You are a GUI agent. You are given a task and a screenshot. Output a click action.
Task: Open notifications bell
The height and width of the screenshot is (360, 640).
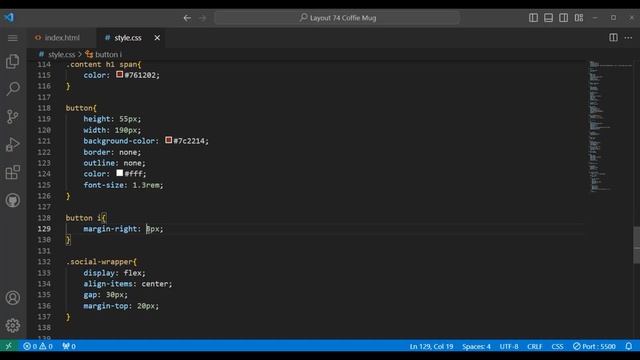629,346
